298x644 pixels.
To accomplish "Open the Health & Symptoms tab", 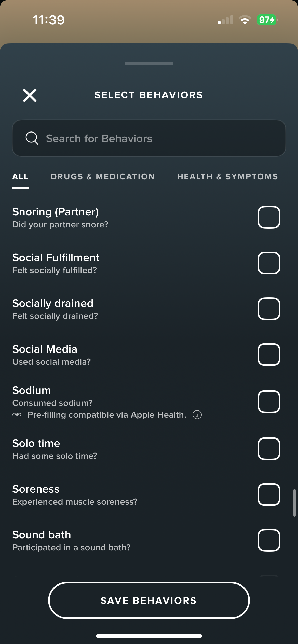I will coord(227,177).
